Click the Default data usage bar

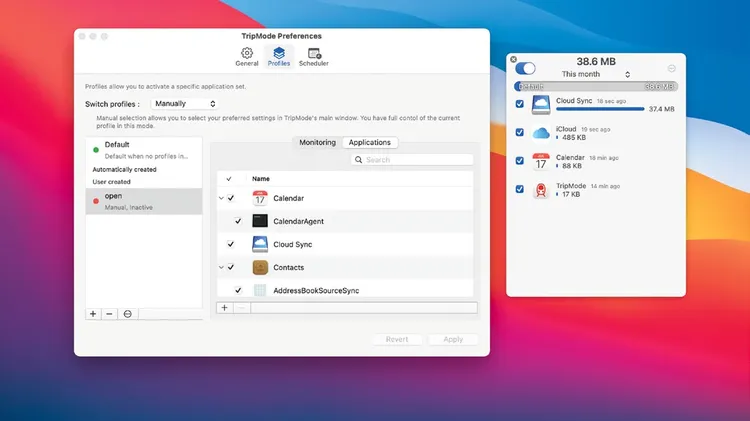[x=596, y=87]
